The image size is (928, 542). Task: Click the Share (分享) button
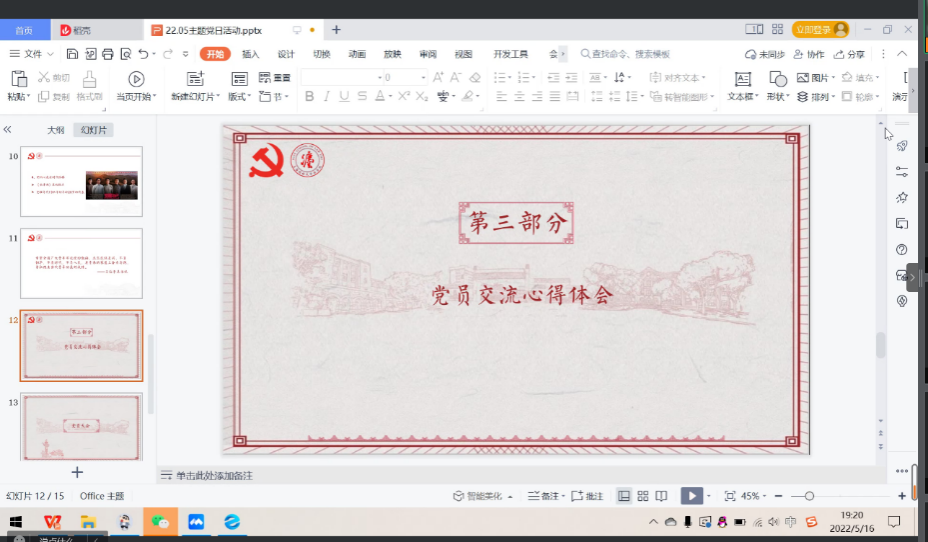(849, 54)
